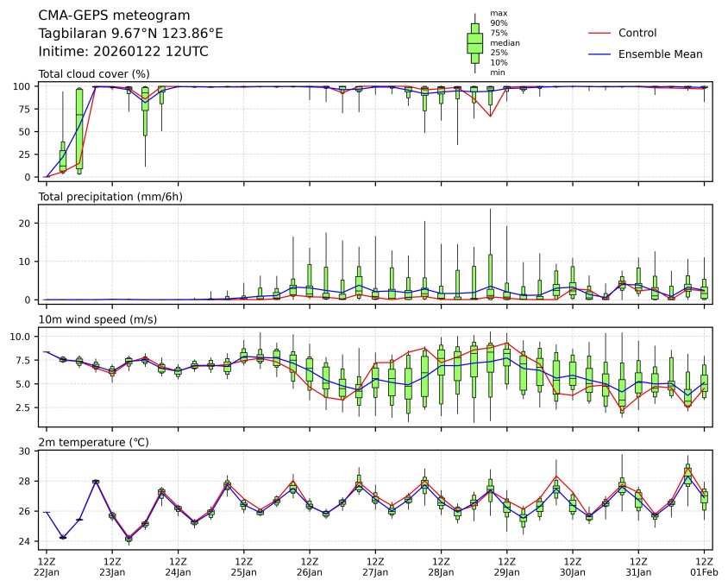The image size is (728, 587).
Task: Click the red Control legend line
Action: pos(601,33)
